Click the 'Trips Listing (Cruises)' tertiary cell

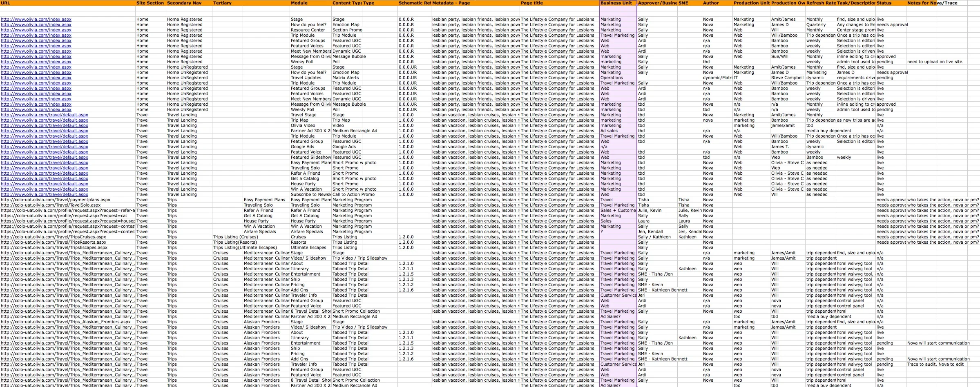pos(236,237)
